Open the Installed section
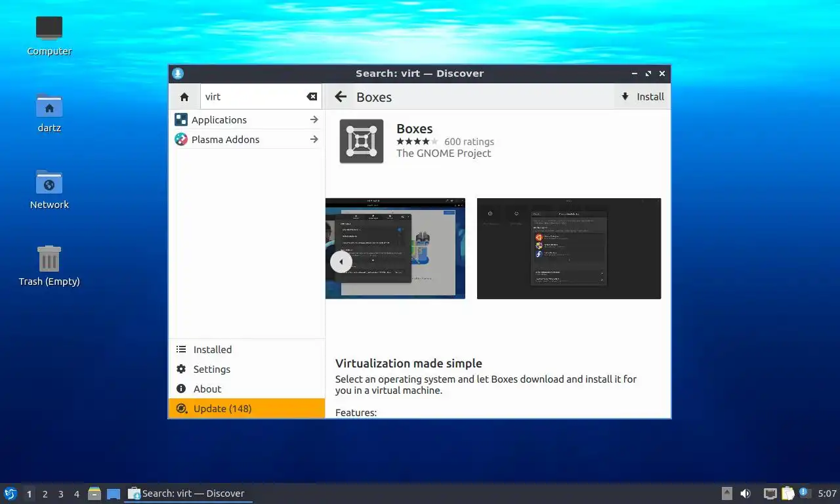The image size is (840, 504). coord(247,349)
